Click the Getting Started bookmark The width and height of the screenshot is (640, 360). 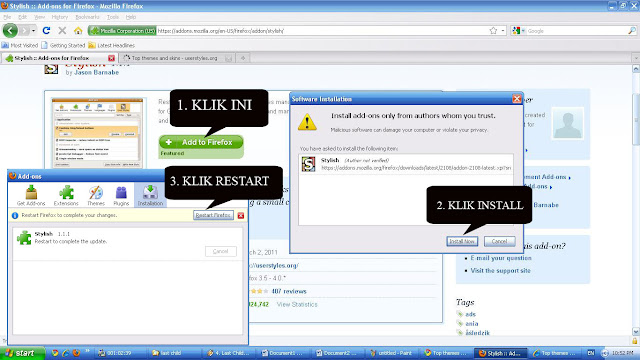click(63, 45)
